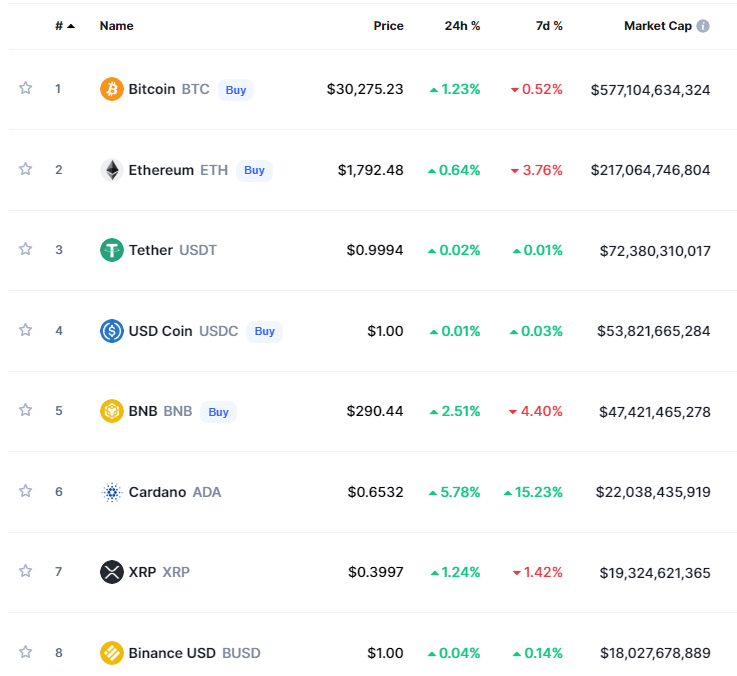
Task: Open the Ethereum ETH coin page
Action: pyautogui.click(x=178, y=170)
